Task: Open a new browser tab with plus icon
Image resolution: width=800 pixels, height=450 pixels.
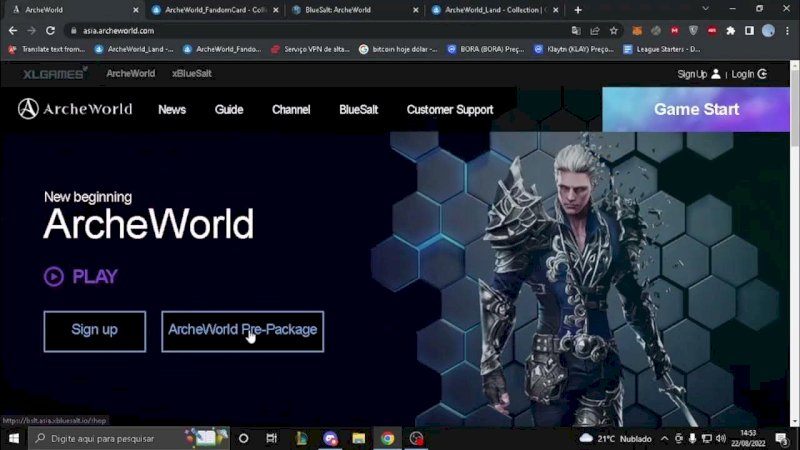Action: pos(577,10)
